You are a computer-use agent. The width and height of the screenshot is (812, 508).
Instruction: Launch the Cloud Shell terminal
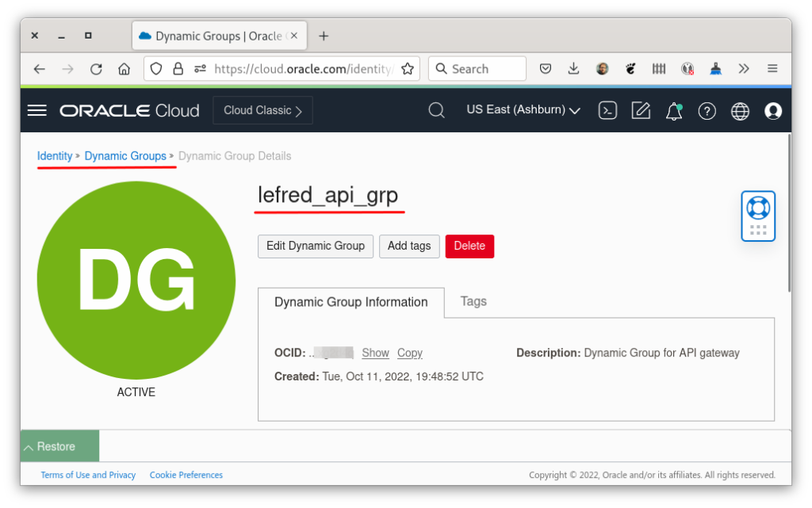pos(607,110)
